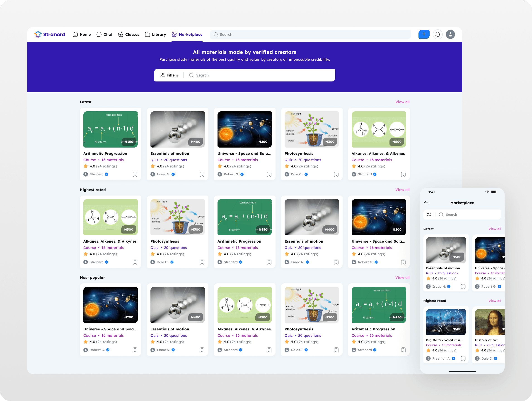
Task: Click the blue plus create button
Action: 424,34
